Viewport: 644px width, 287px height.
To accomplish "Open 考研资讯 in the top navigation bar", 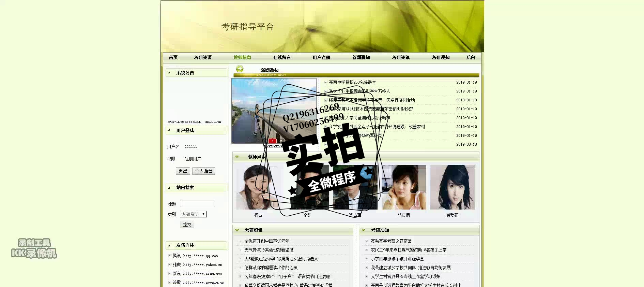I will click(x=401, y=57).
